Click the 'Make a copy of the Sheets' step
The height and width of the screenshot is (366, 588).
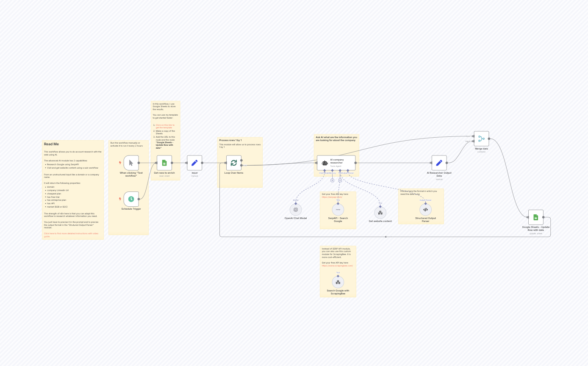[x=165, y=132]
